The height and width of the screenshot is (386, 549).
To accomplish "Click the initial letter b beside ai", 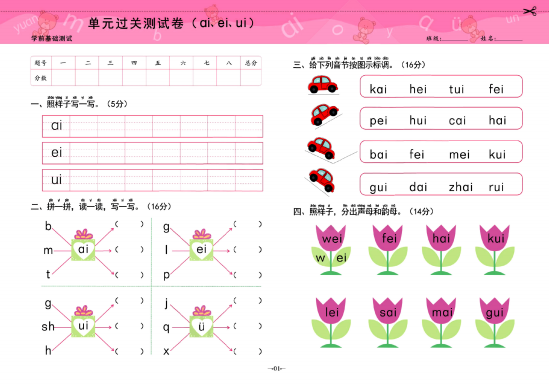I will (48, 226).
